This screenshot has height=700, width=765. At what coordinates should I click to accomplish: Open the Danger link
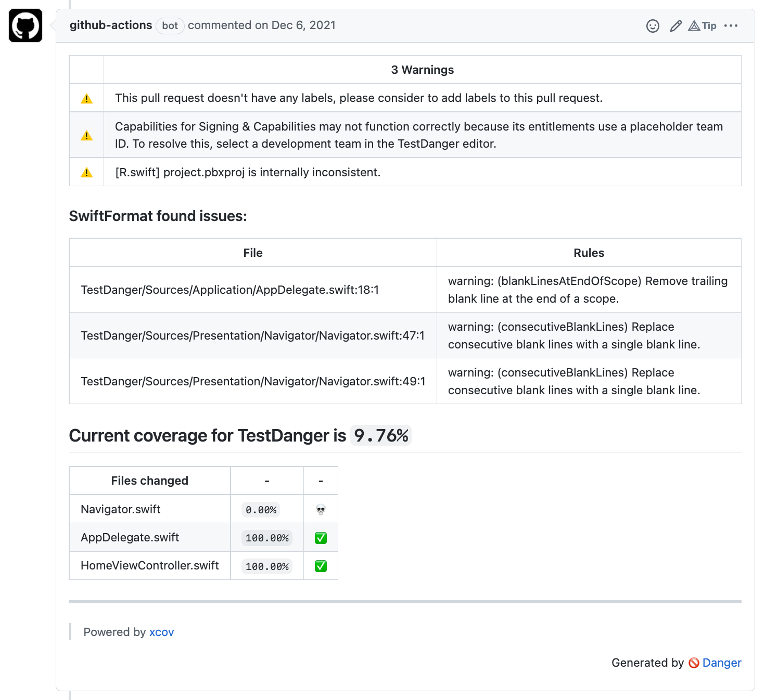721,663
